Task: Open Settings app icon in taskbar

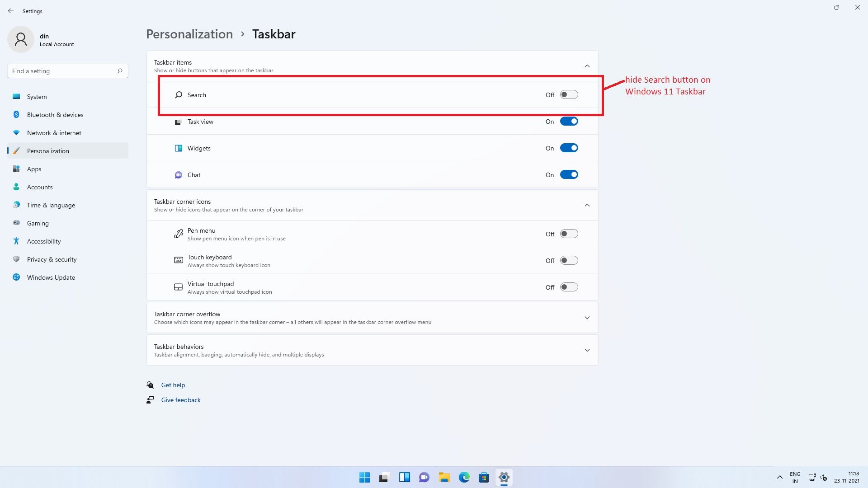Action: [504, 477]
